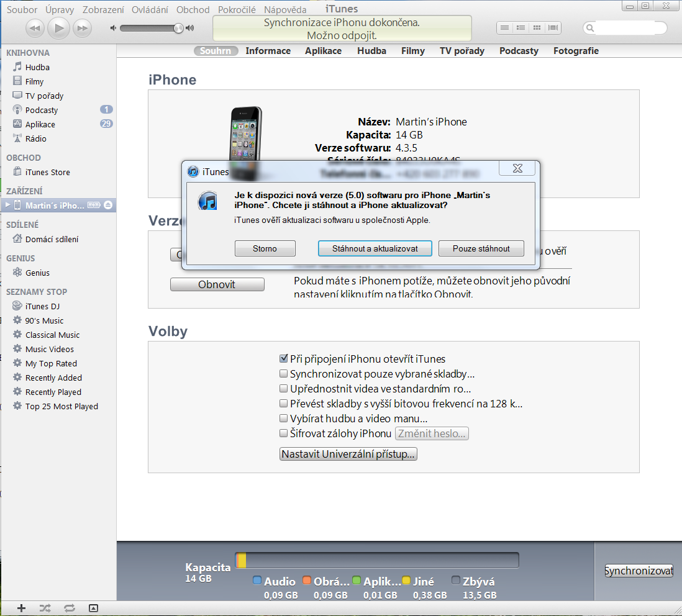This screenshot has width=682, height=616.
Task: Show the artwork pane
Action: (93, 608)
